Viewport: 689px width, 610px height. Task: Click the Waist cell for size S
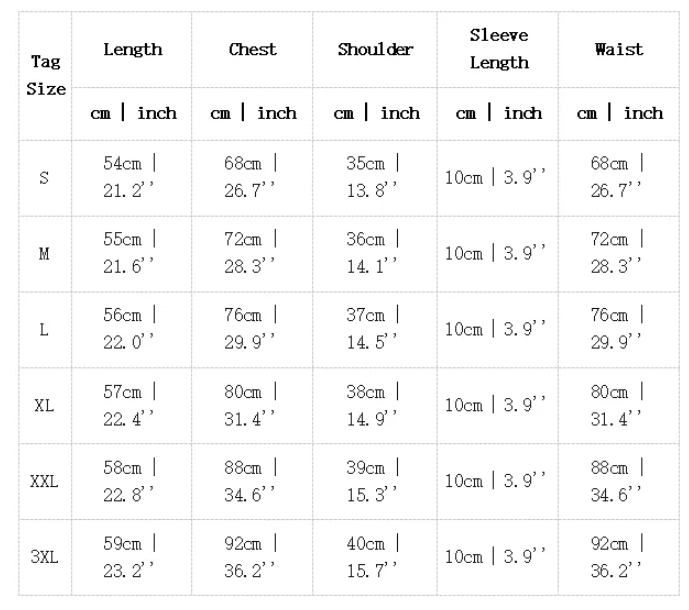click(619, 177)
